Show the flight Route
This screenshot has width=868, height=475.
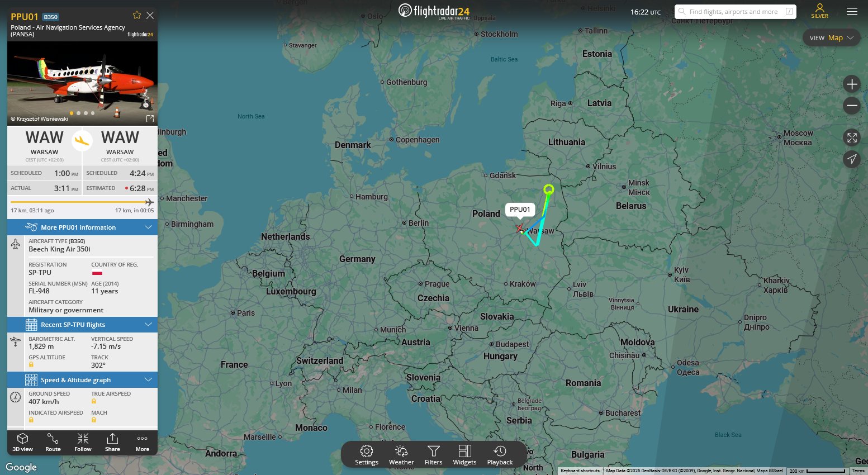tap(53, 442)
